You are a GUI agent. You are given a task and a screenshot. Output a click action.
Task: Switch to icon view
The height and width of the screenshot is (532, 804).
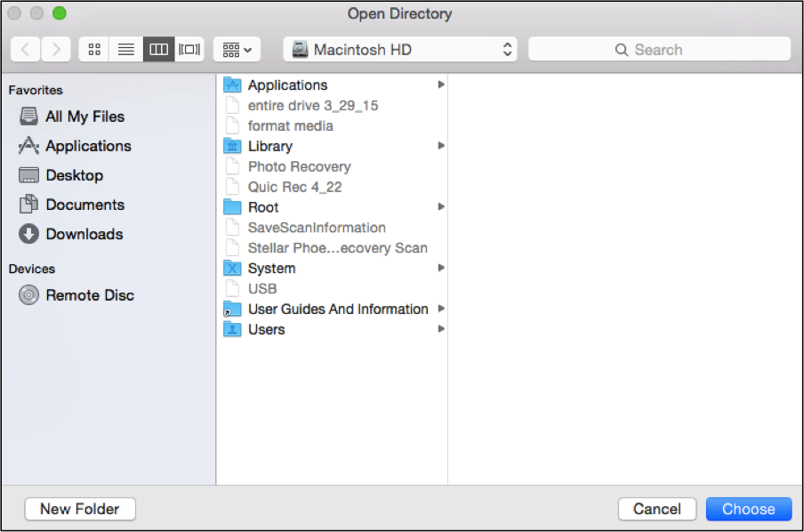94,50
